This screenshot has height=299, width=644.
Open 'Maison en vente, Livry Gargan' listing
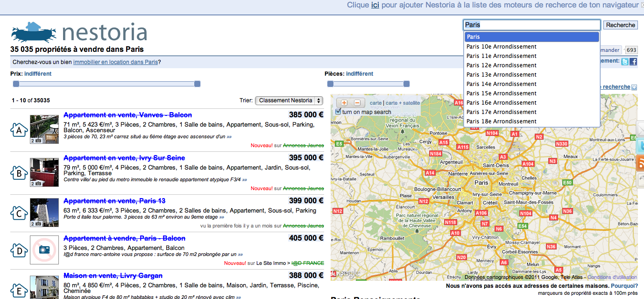pyautogui.click(x=113, y=276)
